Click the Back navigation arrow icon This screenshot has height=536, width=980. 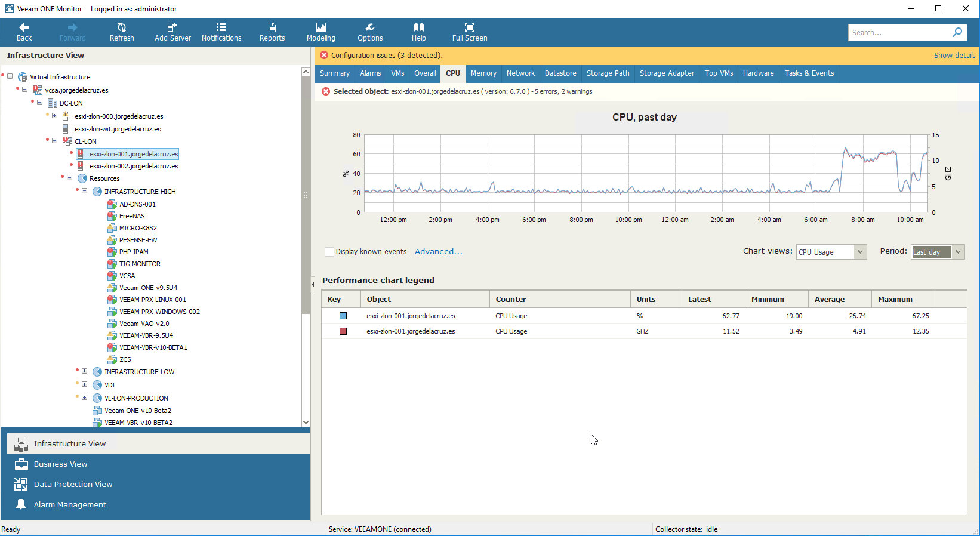pyautogui.click(x=24, y=27)
